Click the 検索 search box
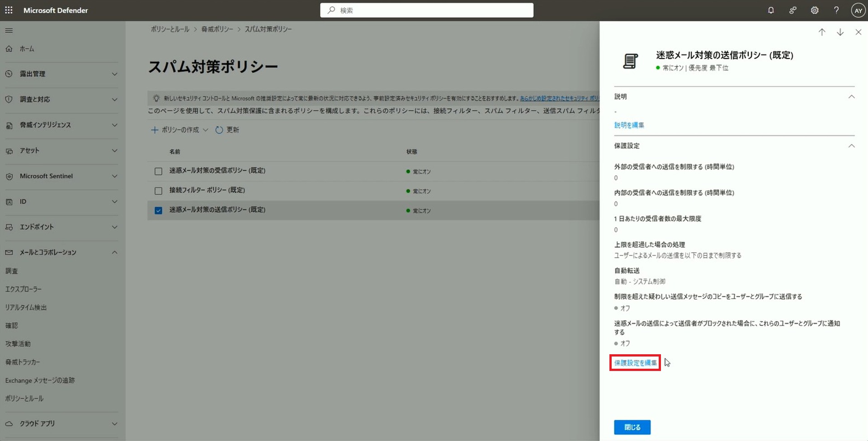 point(426,10)
